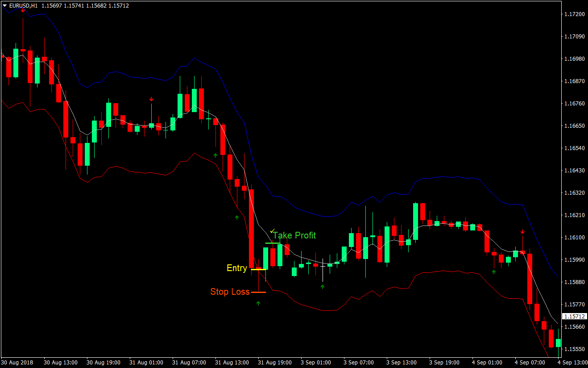The height and width of the screenshot is (368, 588).
Task: Click the checkmark icon beside Take Profit
Action: (x=272, y=230)
